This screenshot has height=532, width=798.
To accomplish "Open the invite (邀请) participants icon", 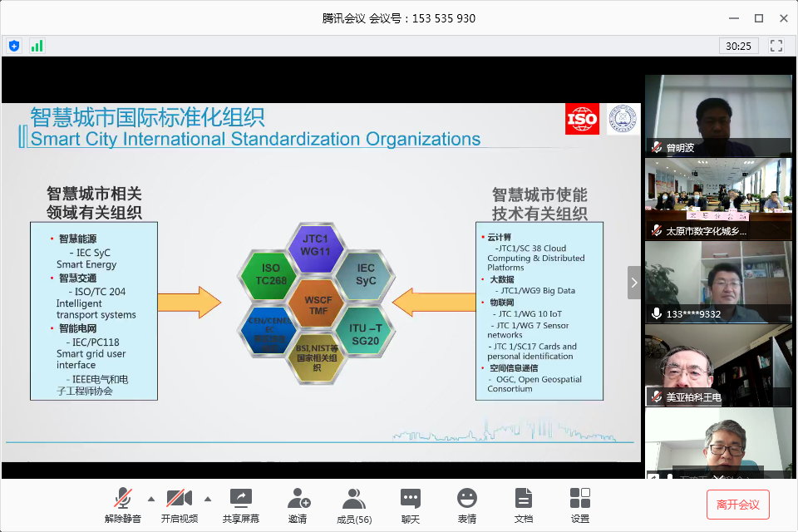I will pos(298,505).
